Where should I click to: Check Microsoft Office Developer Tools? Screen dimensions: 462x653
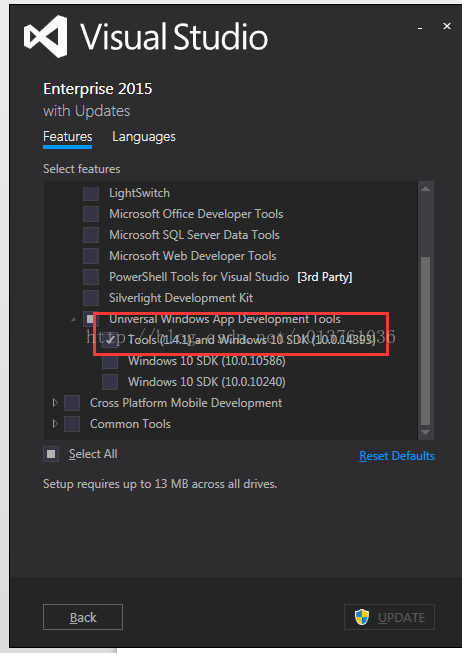point(91,214)
